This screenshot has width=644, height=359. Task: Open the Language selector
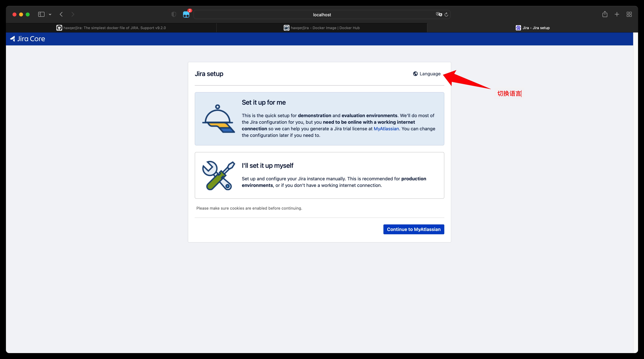(x=427, y=74)
